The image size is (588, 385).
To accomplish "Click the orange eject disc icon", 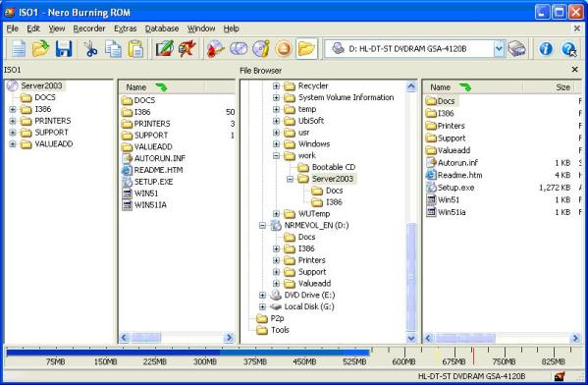I will coord(284,49).
